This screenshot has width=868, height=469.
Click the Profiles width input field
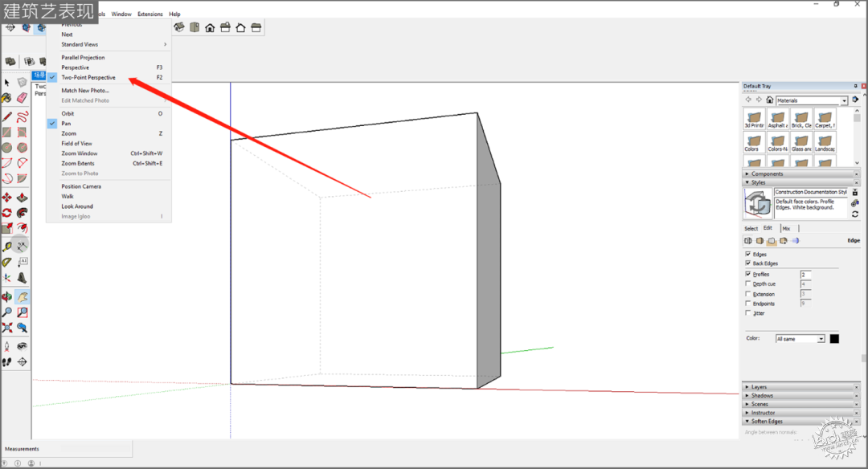click(x=805, y=275)
